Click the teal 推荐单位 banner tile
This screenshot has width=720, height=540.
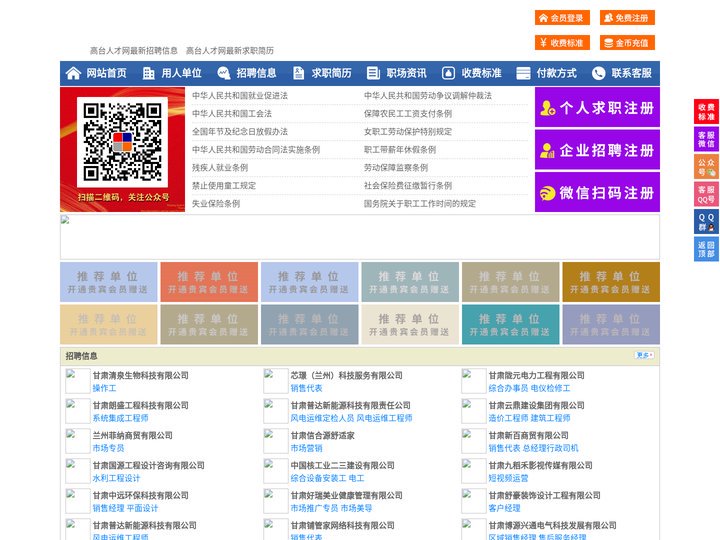click(511, 324)
